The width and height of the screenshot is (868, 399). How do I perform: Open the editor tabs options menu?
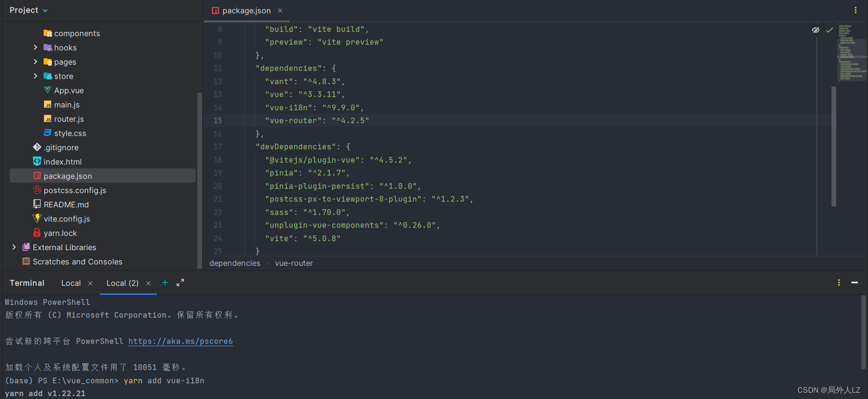point(856,10)
